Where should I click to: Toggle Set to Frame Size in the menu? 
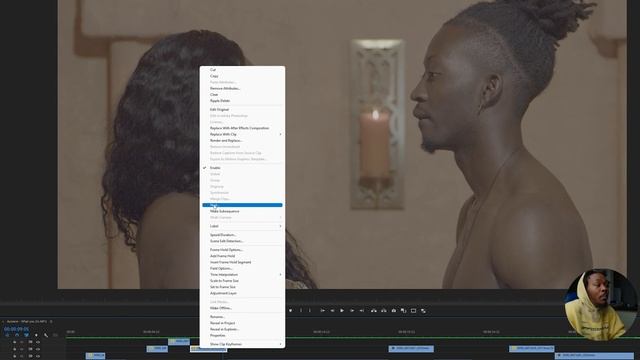(x=242, y=287)
